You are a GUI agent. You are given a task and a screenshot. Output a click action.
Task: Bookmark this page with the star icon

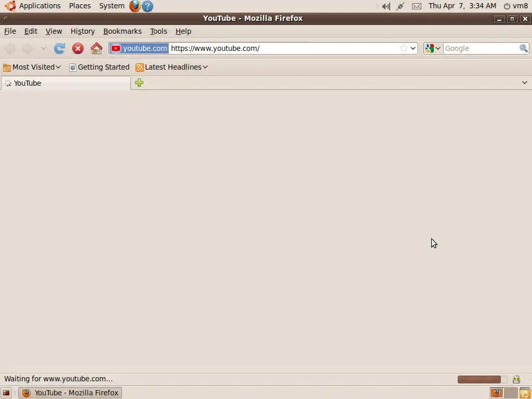403,48
